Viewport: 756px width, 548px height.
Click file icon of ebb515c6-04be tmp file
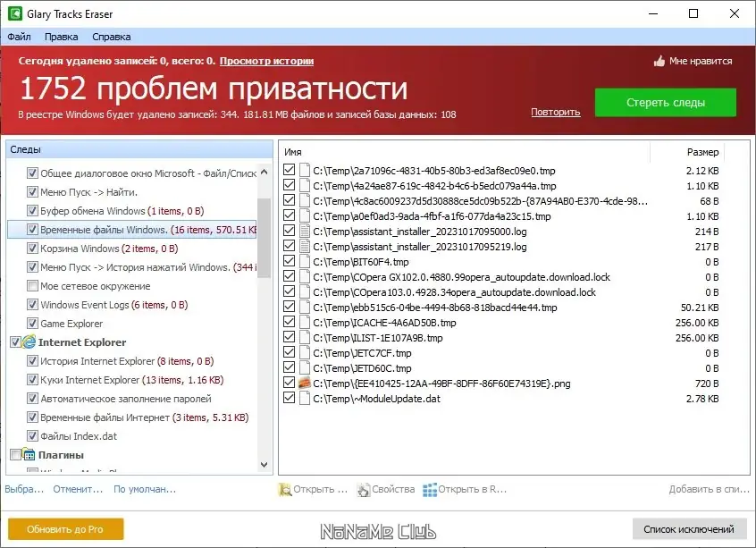304,308
